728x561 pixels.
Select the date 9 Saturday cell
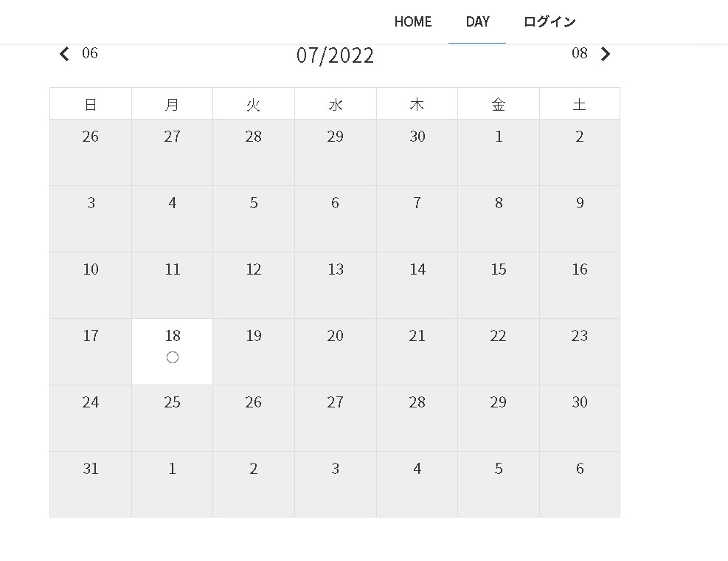580,218
